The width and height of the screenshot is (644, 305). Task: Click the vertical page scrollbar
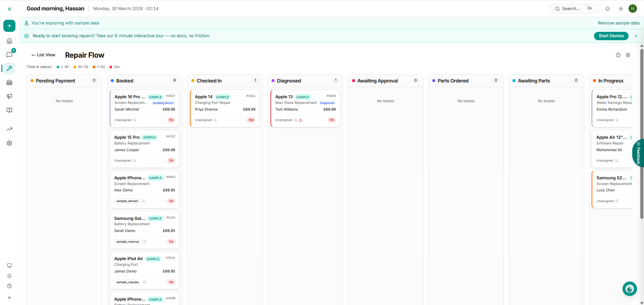coord(642,134)
